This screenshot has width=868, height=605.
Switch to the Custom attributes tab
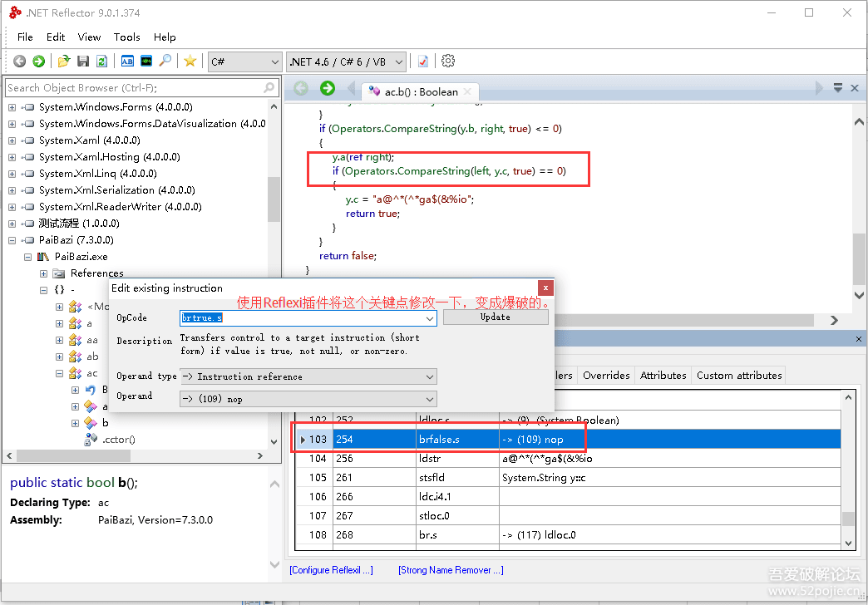[x=739, y=376]
